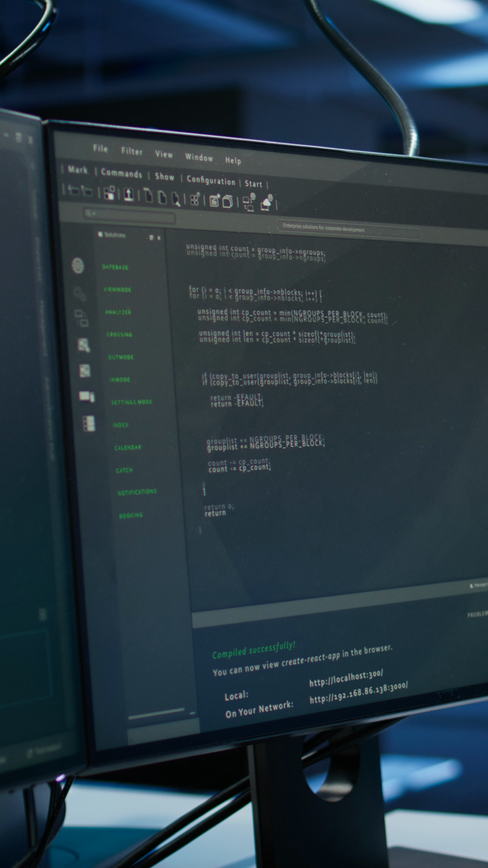Open the Window menu

pos(199,157)
